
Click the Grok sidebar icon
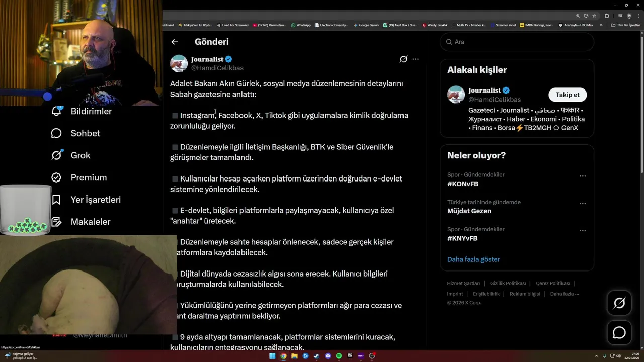pos(57,155)
